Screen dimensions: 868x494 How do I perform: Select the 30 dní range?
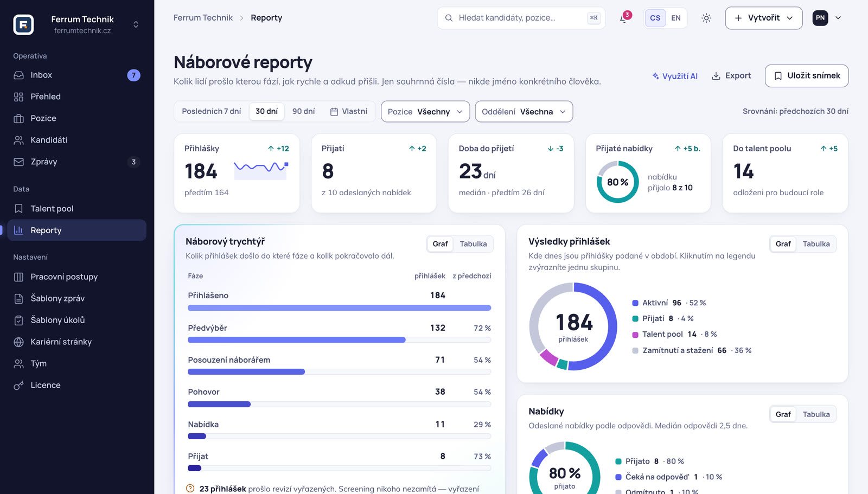point(267,111)
